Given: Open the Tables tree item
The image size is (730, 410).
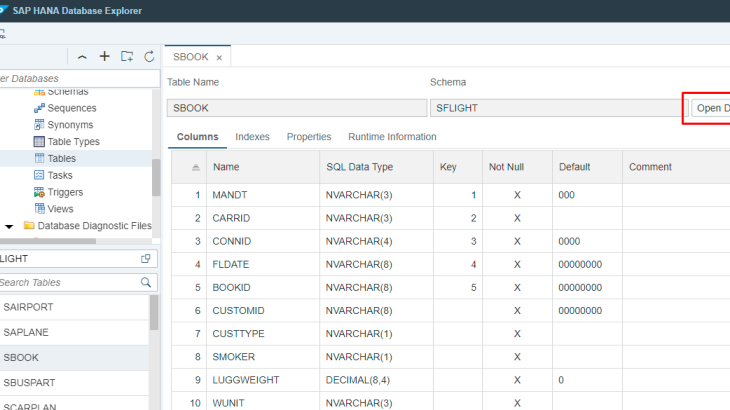Looking at the screenshot, I should (x=61, y=158).
